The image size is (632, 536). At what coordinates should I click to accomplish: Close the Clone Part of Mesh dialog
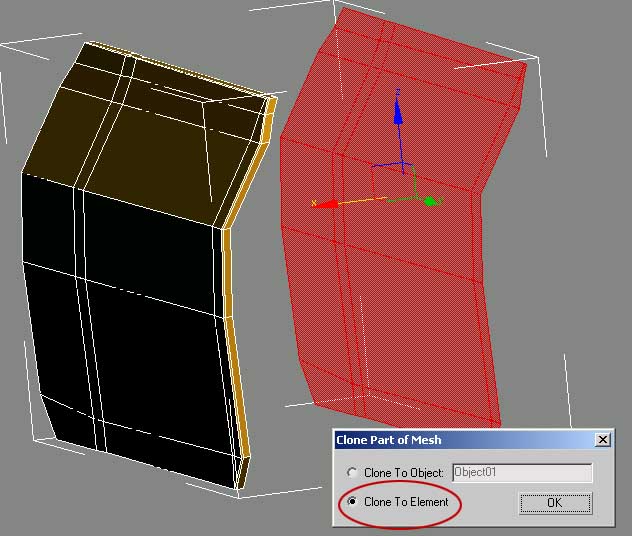click(x=603, y=439)
